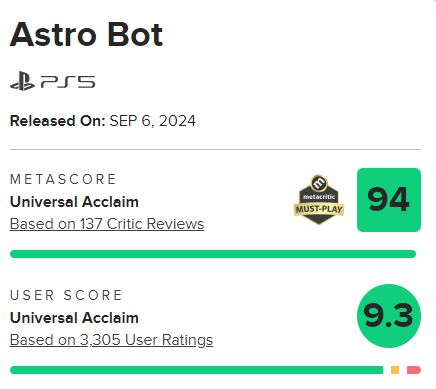Click the Released On label
Image resolution: width=436 pixels, height=389 pixels.
58,121
